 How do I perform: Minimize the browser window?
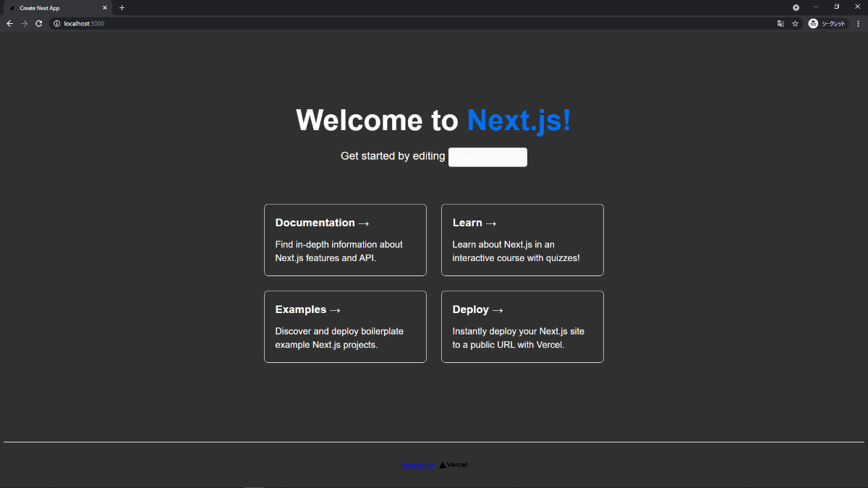click(816, 7)
